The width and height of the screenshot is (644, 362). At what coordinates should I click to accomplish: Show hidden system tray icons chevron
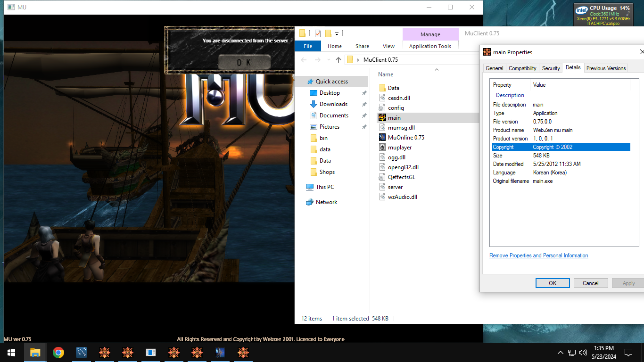point(561,353)
